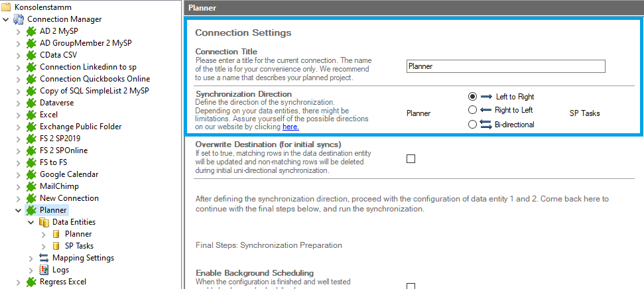This screenshot has height=289, width=644.
Task: Expand the Mapping Settings node
Action: (x=31, y=258)
